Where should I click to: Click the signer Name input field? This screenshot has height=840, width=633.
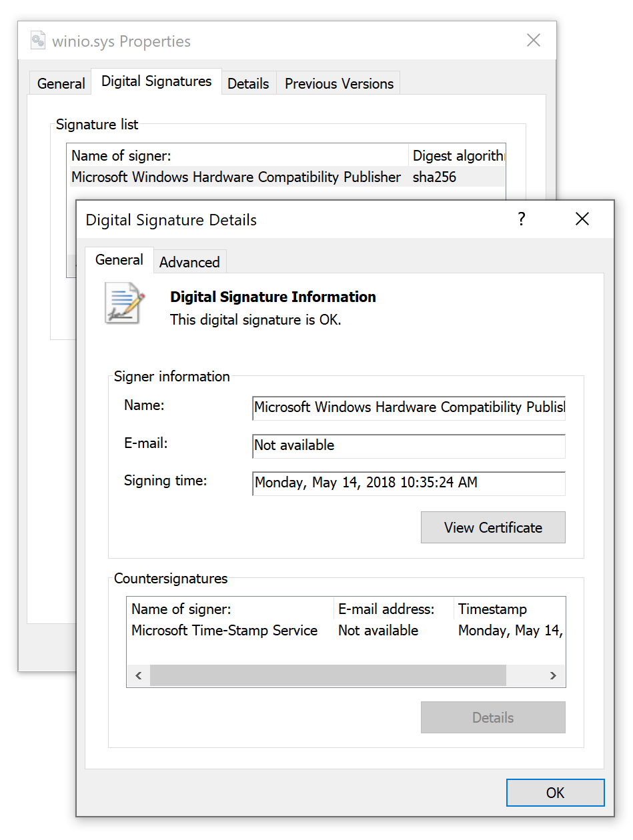tap(409, 408)
